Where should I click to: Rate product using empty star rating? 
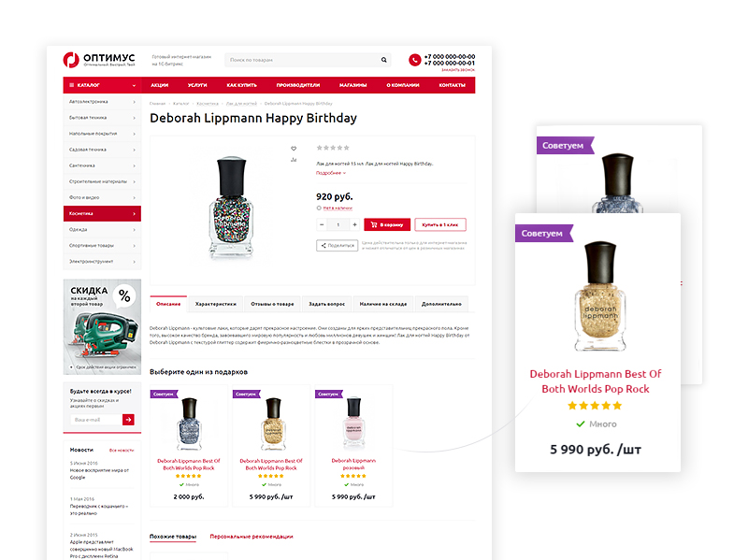pos(333,148)
